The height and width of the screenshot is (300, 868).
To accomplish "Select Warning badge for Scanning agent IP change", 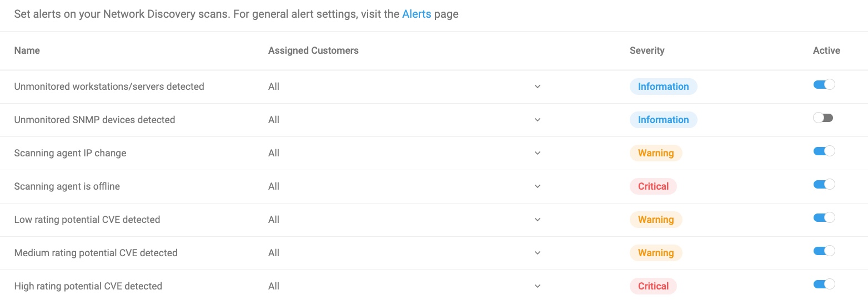I will (x=656, y=153).
